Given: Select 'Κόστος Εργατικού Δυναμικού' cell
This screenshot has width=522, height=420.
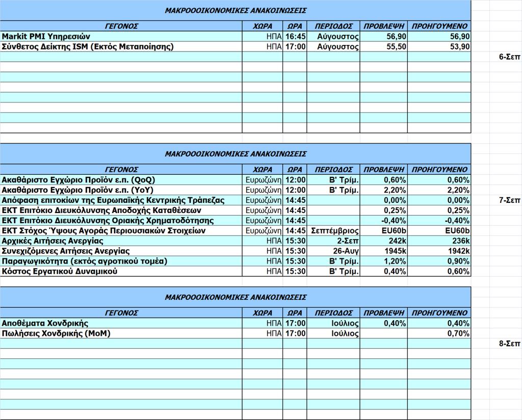Looking at the screenshot, I should pos(121,271).
